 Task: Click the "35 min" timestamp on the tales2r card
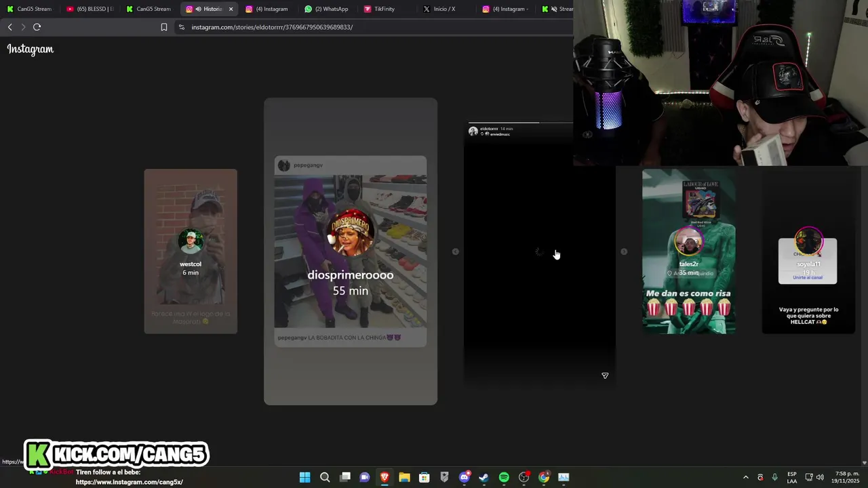pyautogui.click(x=689, y=272)
